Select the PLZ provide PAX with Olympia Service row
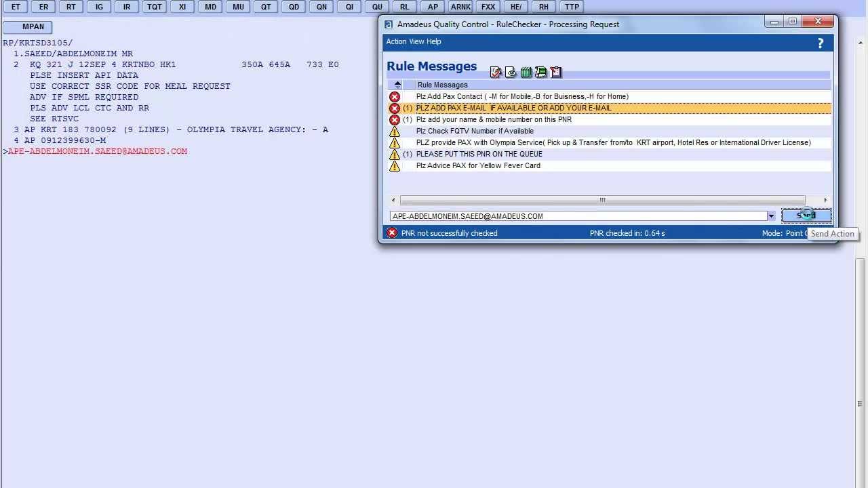The width and height of the screenshot is (868, 488). 610,143
